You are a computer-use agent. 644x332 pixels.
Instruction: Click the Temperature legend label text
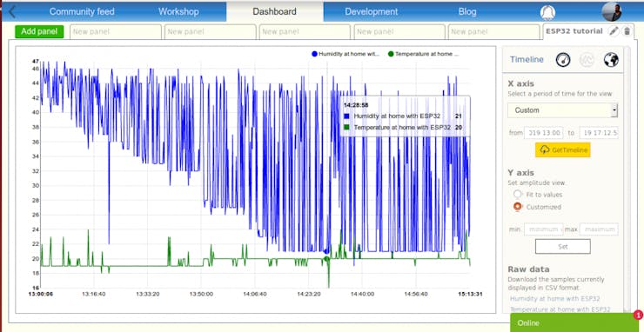click(x=427, y=54)
